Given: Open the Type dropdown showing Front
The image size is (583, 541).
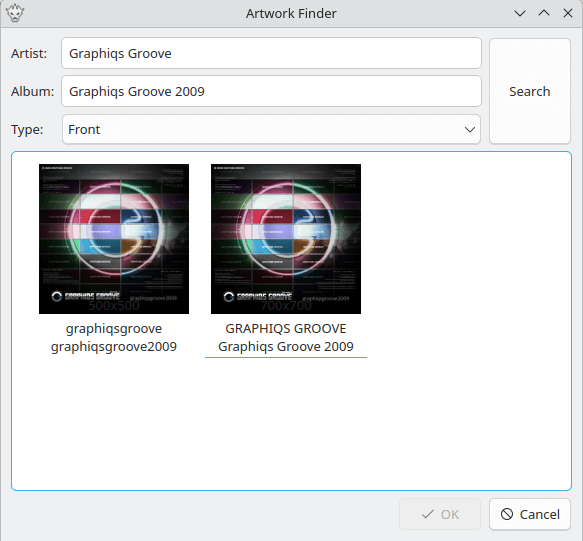Looking at the screenshot, I should pos(271,129).
